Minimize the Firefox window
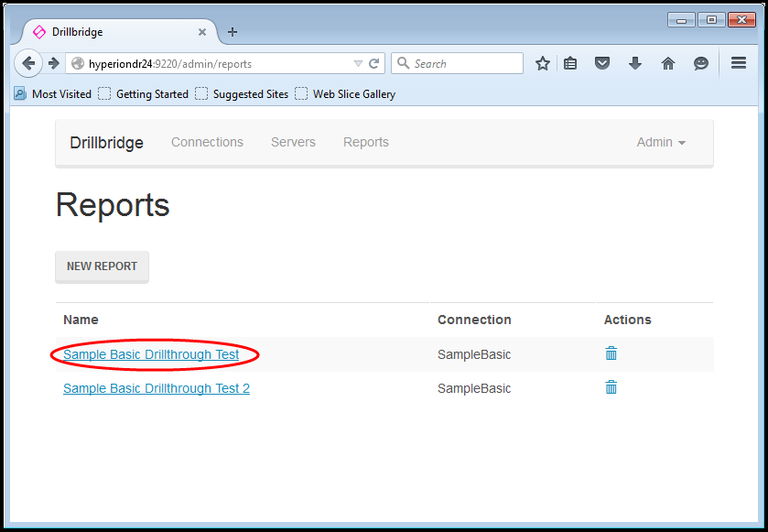The image size is (768, 532). click(681, 20)
